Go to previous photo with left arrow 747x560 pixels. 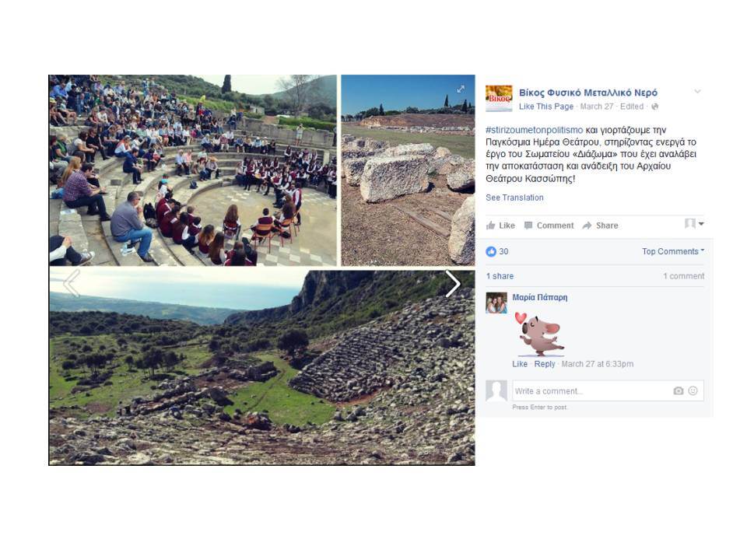click(72, 284)
